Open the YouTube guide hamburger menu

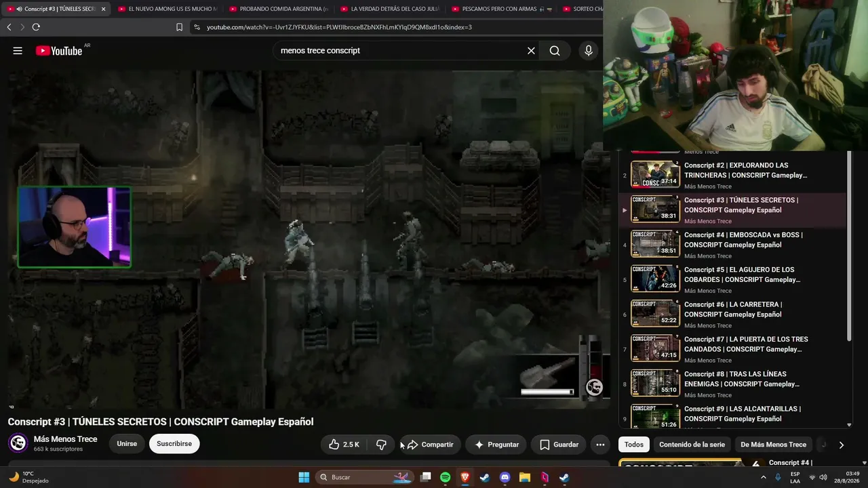point(18,51)
